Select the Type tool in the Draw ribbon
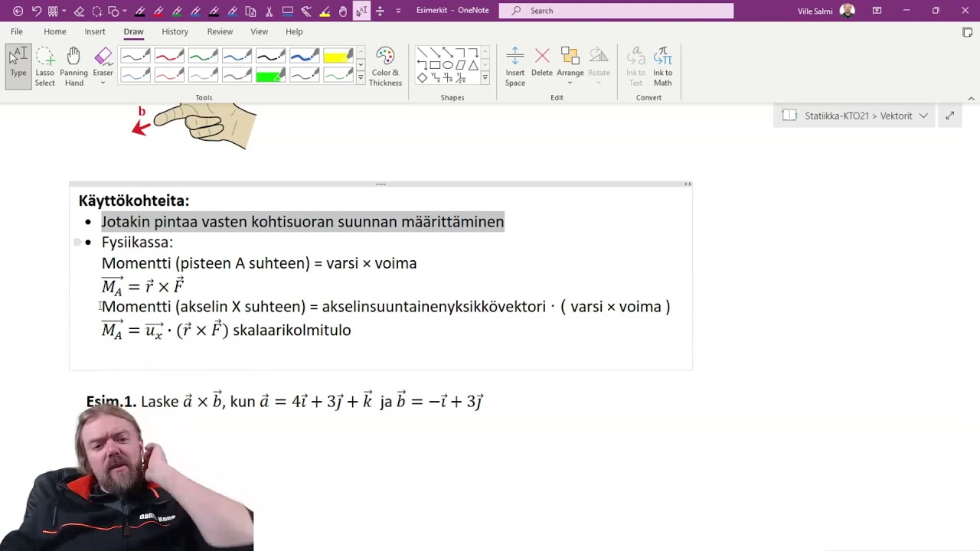 tap(18, 67)
